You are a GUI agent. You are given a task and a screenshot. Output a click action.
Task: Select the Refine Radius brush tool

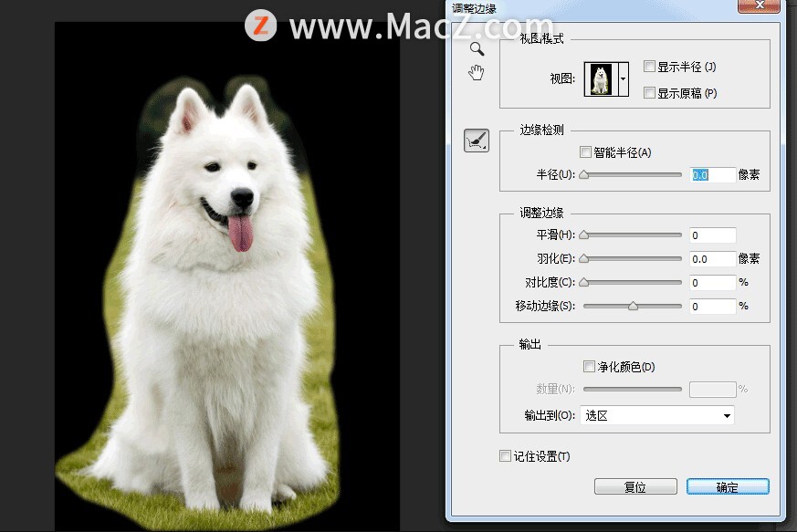(477, 141)
